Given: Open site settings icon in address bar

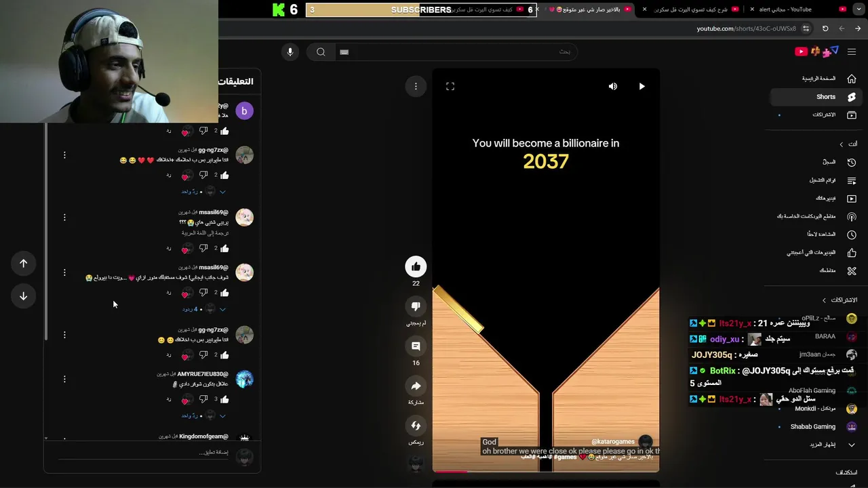Looking at the screenshot, I should (806, 28).
